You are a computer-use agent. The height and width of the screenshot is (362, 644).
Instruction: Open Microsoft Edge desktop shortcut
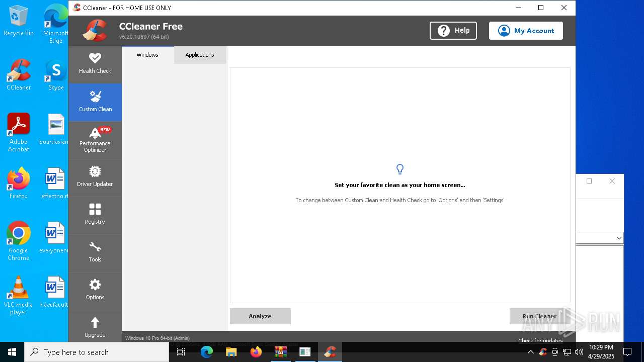point(56,24)
